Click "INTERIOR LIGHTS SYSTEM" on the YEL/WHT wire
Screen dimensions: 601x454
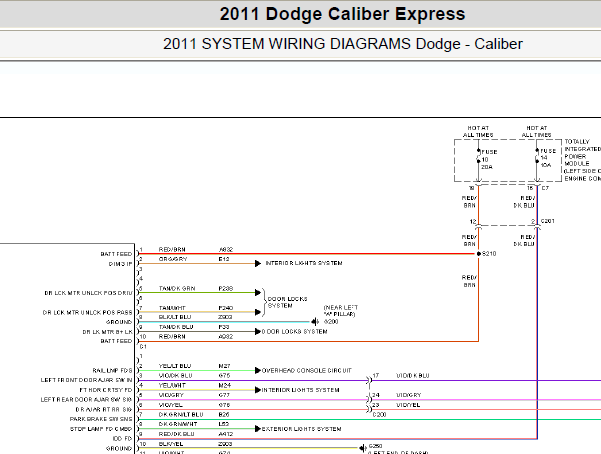click(x=300, y=390)
